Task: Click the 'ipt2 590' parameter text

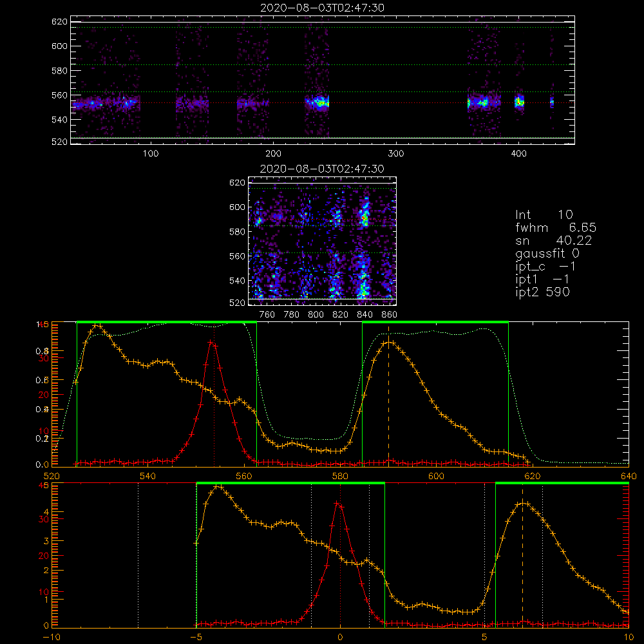Action: coord(542,292)
